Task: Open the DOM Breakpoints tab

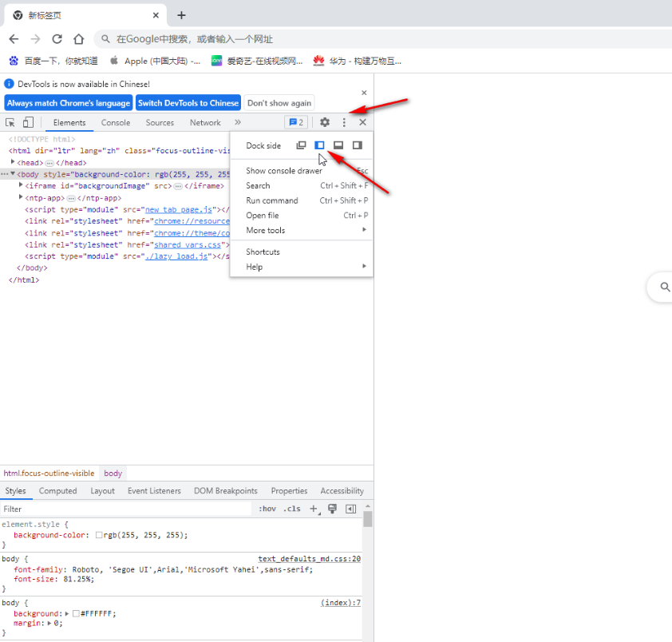Action: [226, 491]
